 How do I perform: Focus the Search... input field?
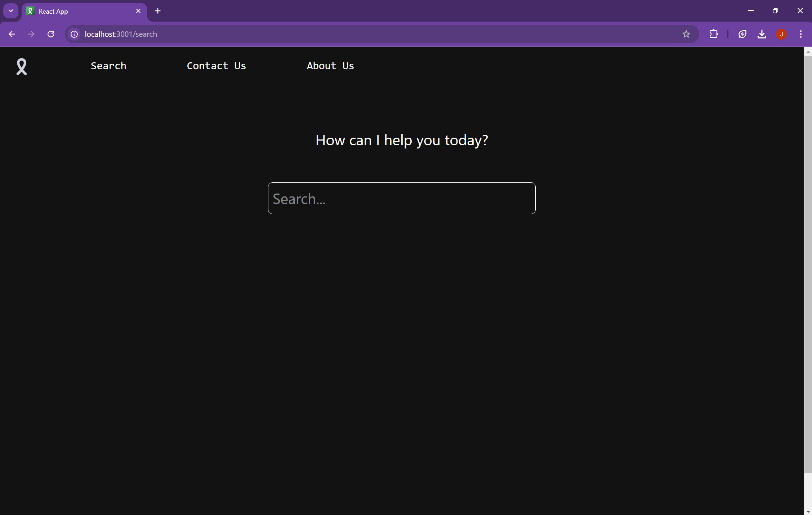click(x=401, y=199)
